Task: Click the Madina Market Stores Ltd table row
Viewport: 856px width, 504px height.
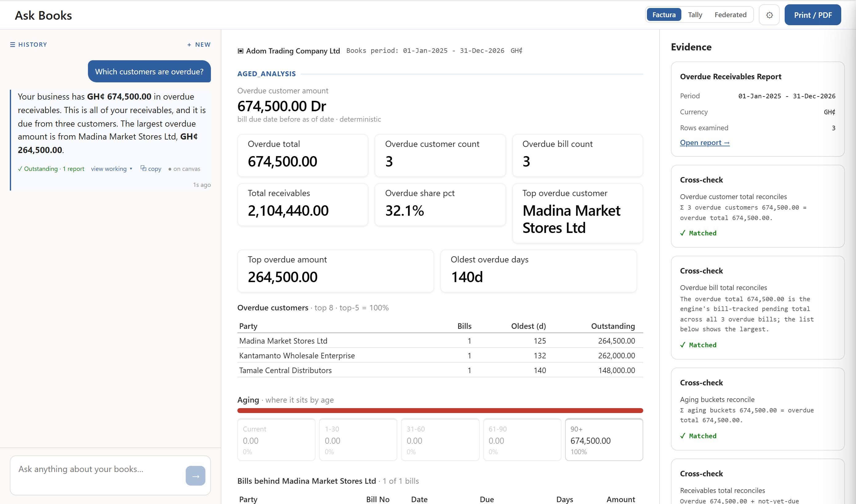Action: (x=440, y=341)
